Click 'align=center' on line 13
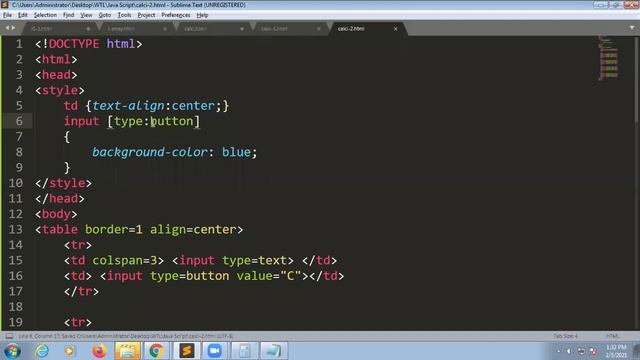This screenshot has width=640, height=360. [193, 229]
